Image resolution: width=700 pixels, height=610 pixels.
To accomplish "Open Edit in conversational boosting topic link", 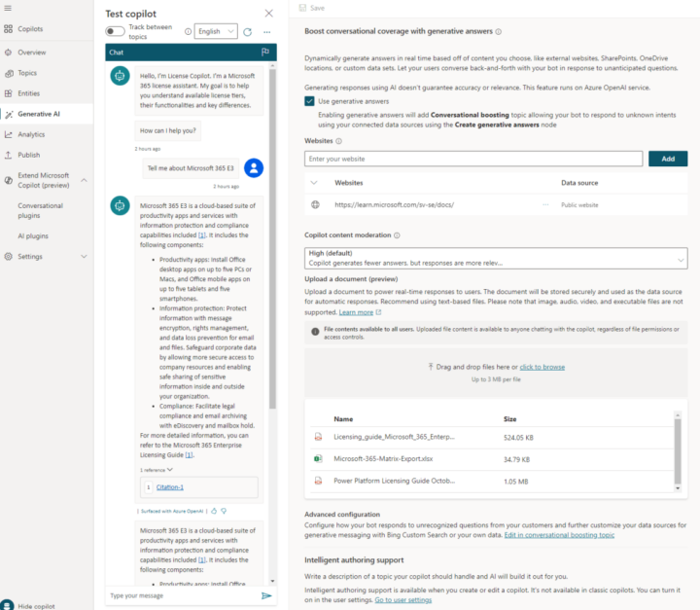I will pos(559,535).
